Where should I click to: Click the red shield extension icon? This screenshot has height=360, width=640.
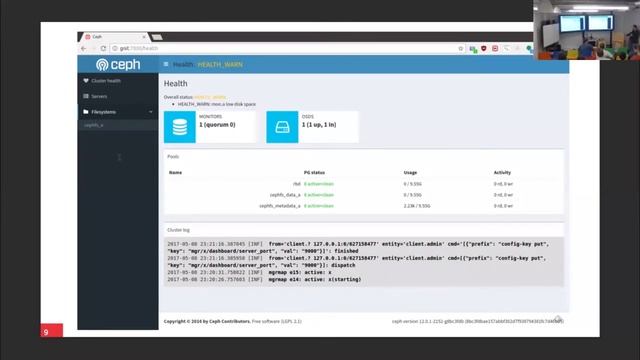(484, 49)
